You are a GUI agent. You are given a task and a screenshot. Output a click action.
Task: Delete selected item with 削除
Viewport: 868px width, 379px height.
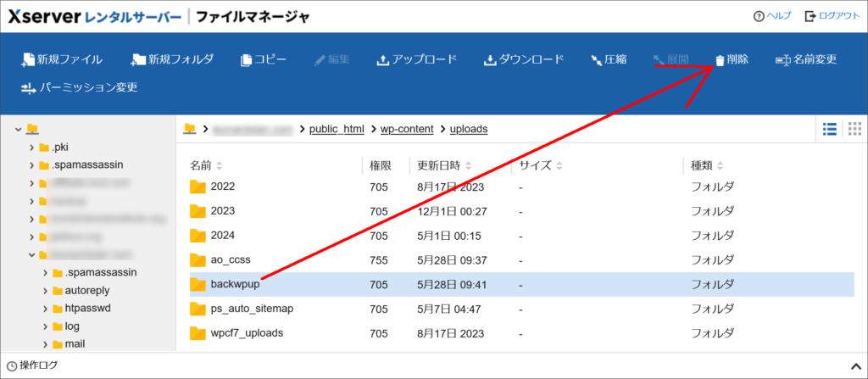click(732, 59)
